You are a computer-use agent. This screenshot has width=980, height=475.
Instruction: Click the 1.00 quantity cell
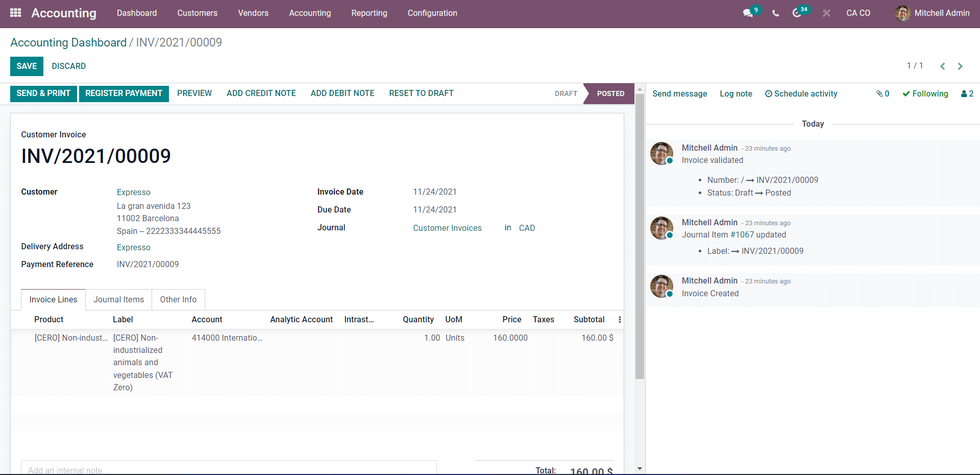point(432,338)
